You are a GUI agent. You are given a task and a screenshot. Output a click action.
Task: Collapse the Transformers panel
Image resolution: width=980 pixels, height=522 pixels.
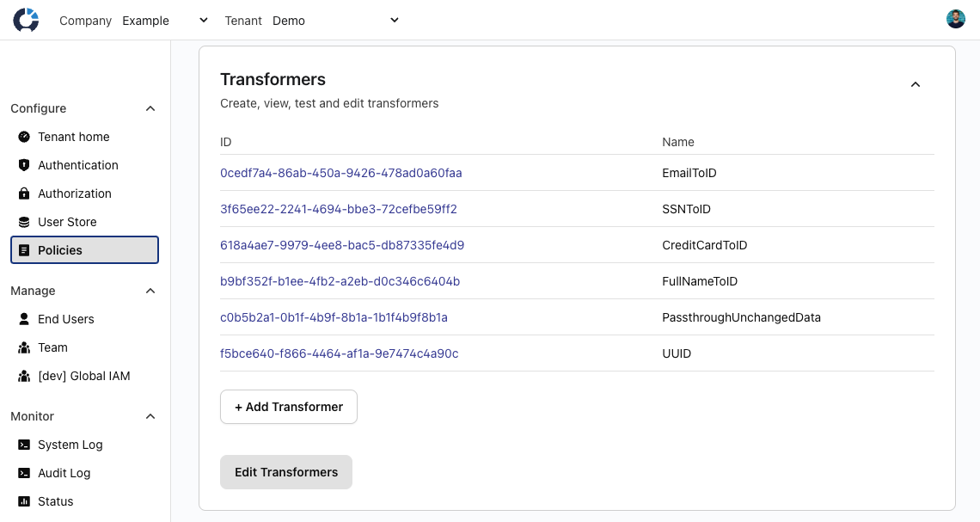tap(916, 84)
